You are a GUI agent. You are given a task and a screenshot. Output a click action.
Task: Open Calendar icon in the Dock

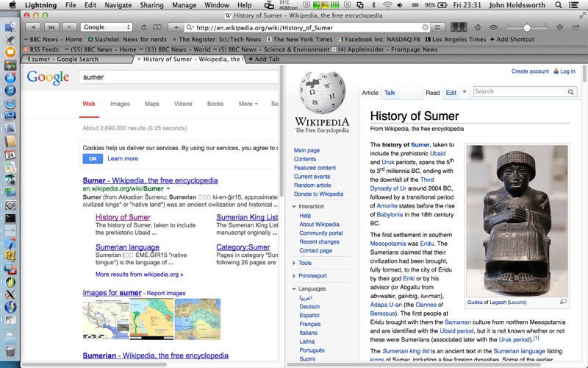(x=10, y=154)
